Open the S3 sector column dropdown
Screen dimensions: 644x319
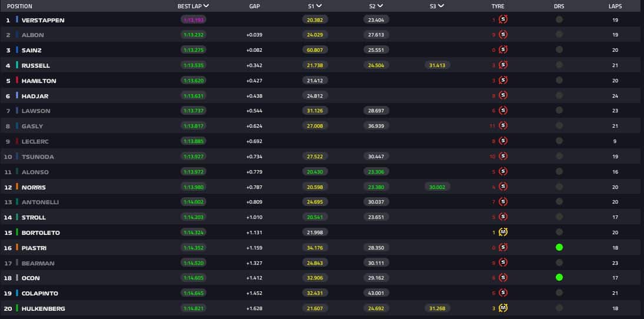click(441, 6)
